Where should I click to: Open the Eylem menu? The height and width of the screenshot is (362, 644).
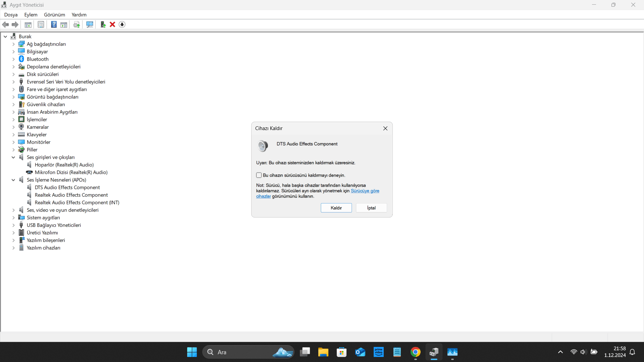[31, 15]
